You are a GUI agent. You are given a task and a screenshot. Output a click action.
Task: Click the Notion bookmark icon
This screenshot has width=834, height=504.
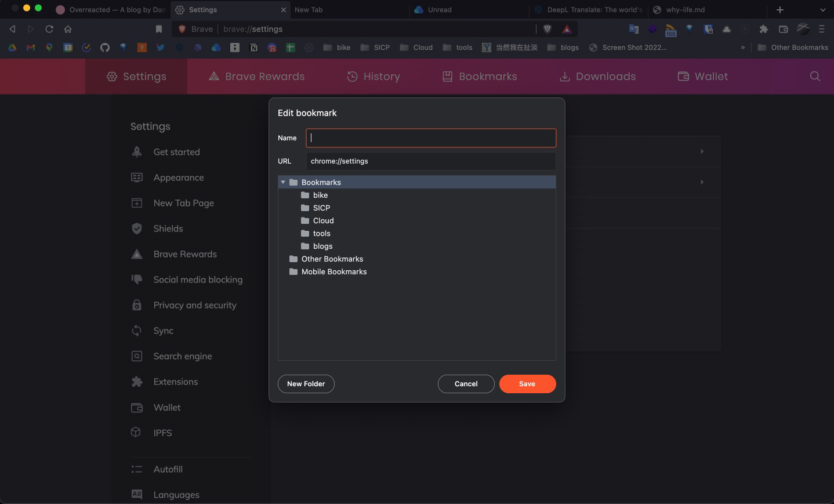pos(253,48)
